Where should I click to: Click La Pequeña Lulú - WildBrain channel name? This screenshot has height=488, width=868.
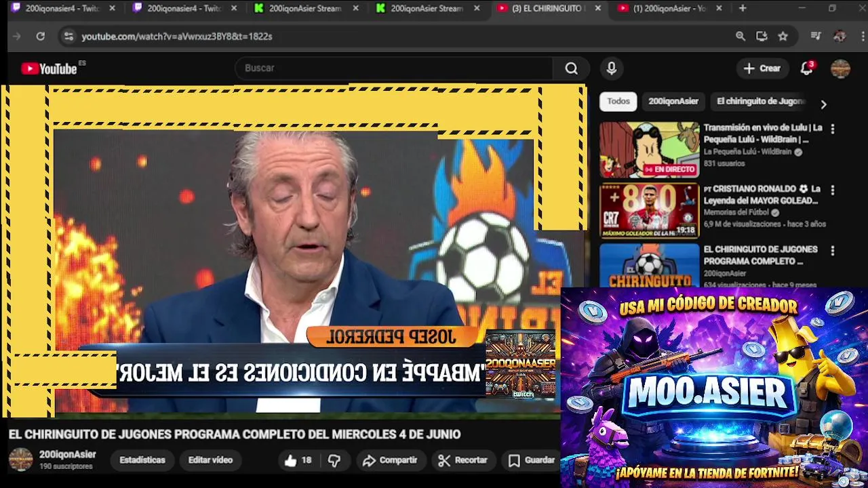coord(747,152)
